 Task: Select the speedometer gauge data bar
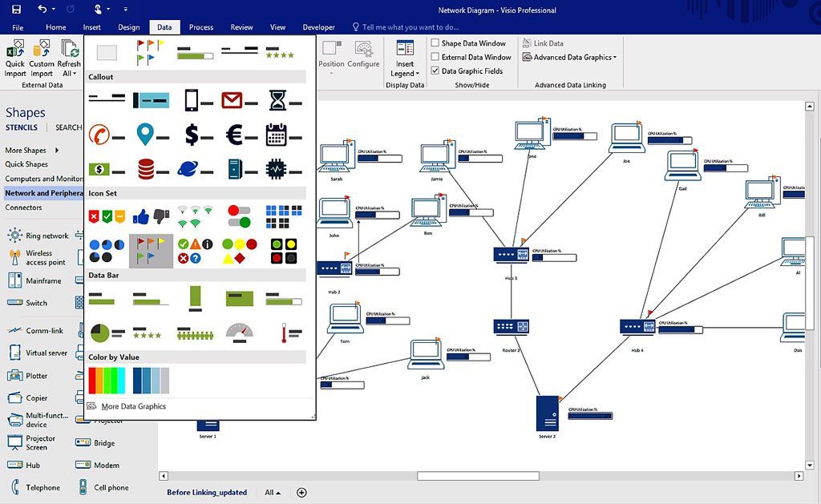(x=240, y=331)
